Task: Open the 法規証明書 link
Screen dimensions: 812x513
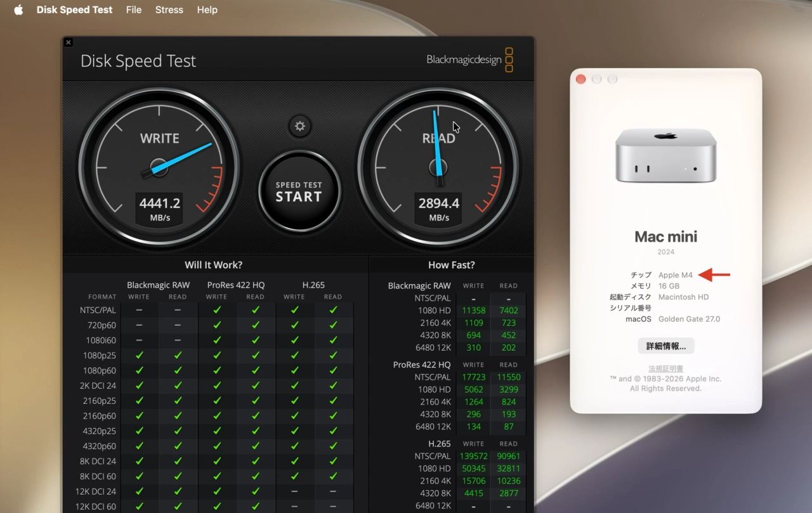Action: (x=665, y=368)
